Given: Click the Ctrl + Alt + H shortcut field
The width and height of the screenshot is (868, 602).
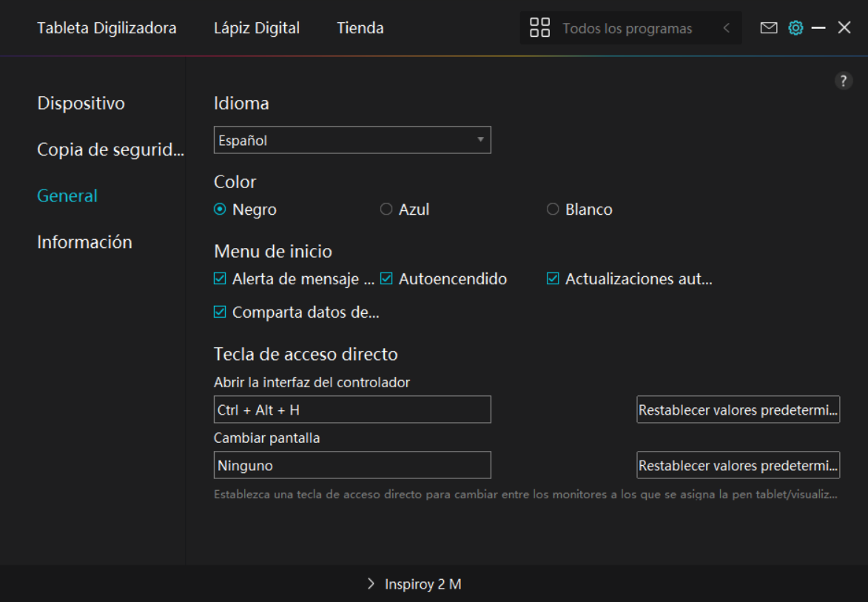Looking at the screenshot, I should [352, 409].
